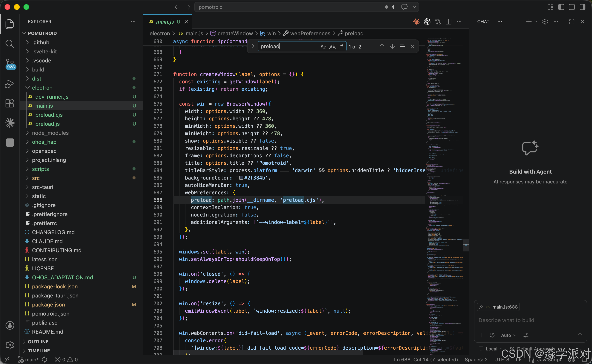Click electron in the breadcrumb path
Image resolution: width=592 pixels, height=364 pixels.
[160, 33]
